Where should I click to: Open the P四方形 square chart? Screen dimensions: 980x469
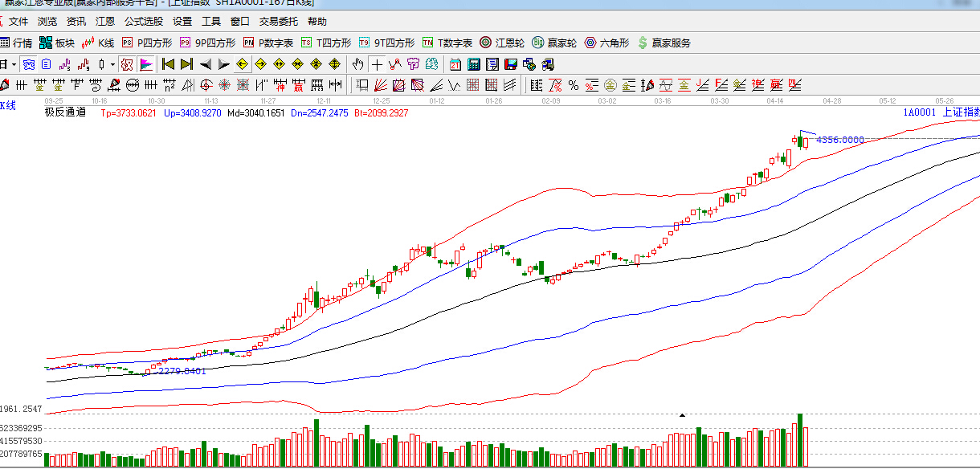148,43
